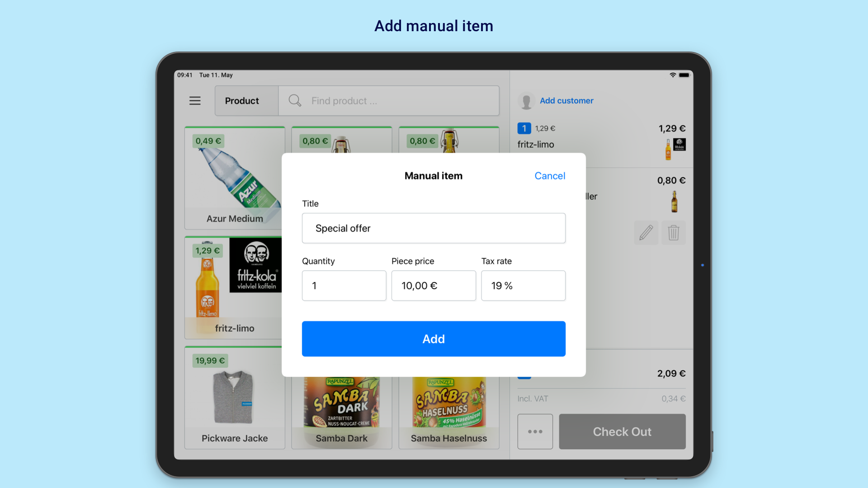This screenshot has width=868, height=488.
Task: Click the blue Add button to confirm item
Action: [434, 338]
